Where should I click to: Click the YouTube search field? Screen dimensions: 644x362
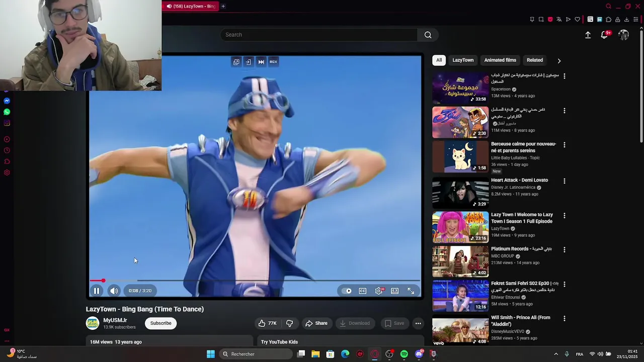318,35
